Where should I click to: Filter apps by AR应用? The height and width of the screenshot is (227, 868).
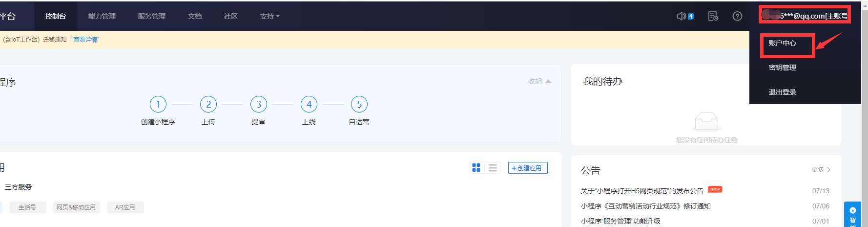(125, 207)
